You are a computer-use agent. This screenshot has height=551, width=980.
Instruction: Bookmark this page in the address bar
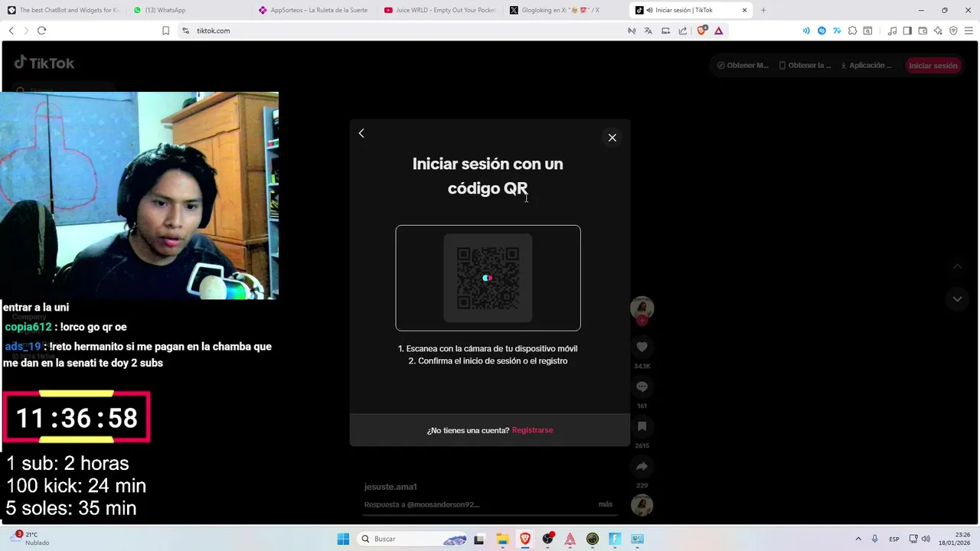click(165, 31)
